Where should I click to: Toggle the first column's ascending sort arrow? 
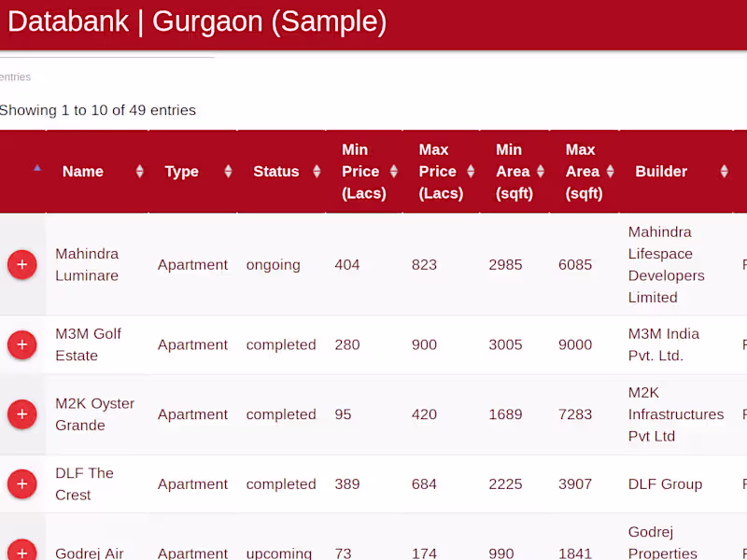tap(37, 168)
